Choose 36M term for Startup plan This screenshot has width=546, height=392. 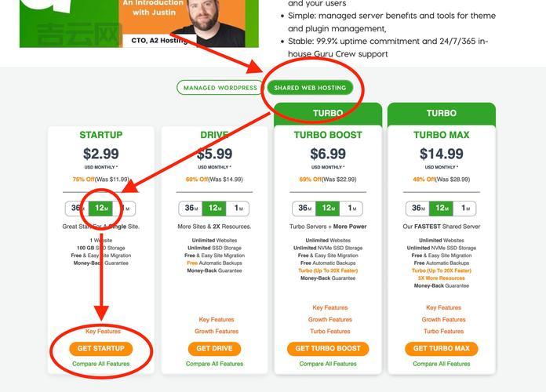click(77, 209)
